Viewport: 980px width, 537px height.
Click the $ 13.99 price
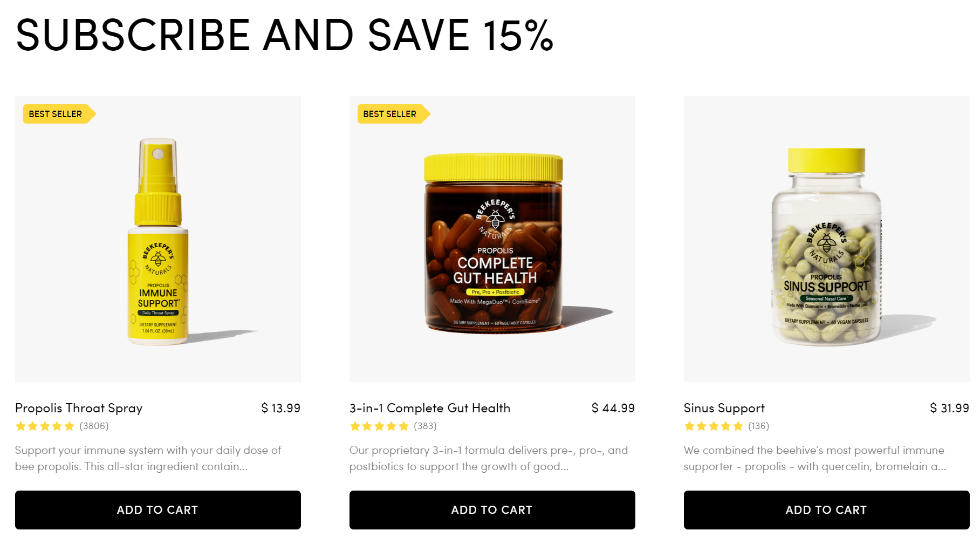[280, 408]
